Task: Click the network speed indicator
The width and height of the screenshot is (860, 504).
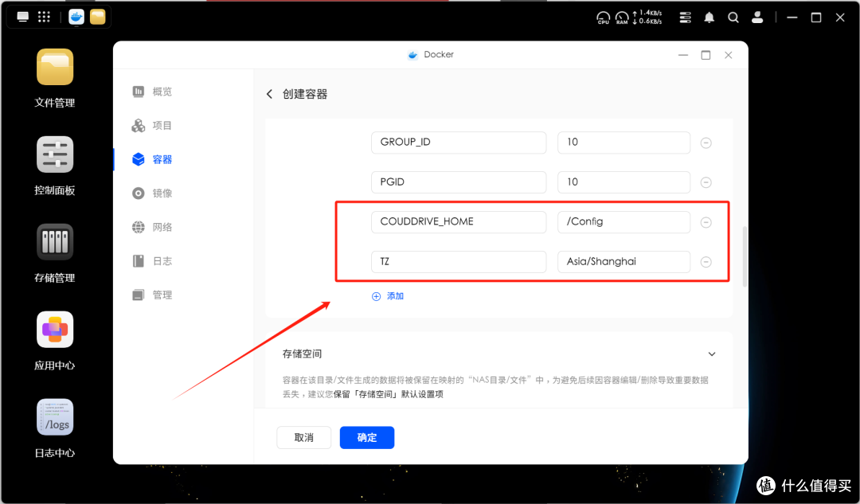Action: pyautogui.click(x=647, y=17)
